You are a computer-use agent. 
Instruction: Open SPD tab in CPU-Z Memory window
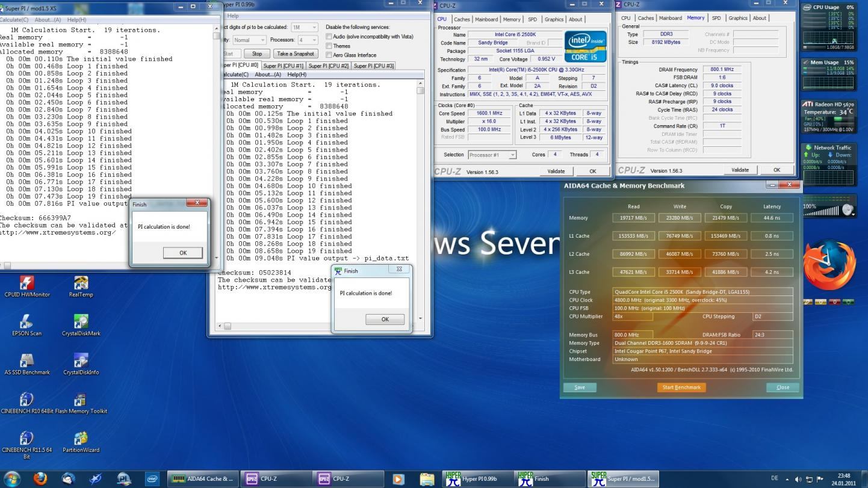716,18
